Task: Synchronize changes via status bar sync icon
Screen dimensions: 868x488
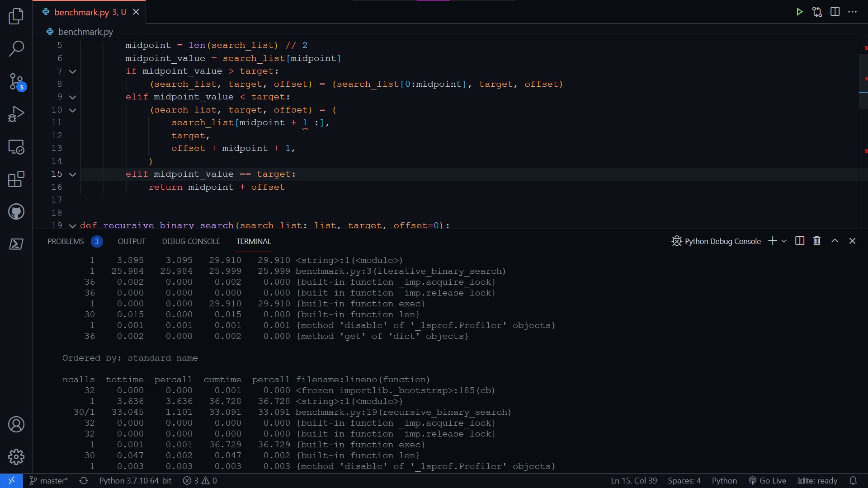Action: (x=84, y=481)
